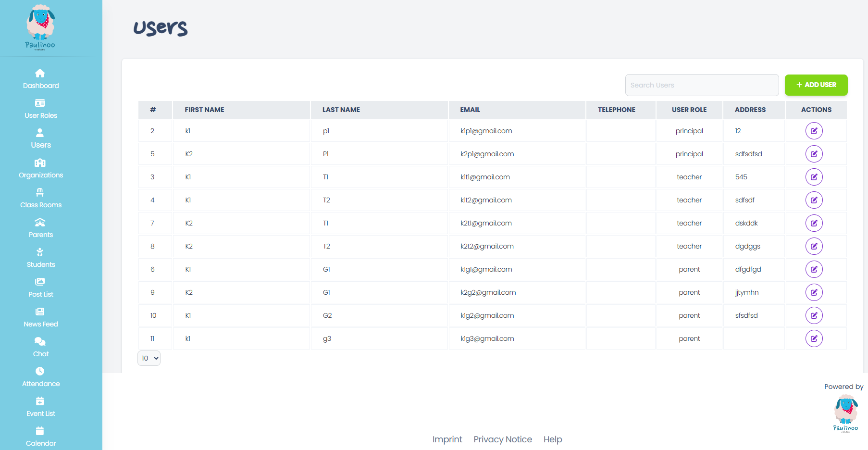Open the Calendar sidebar icon
This screenshot has height=450, width=868.
point(40,431)
